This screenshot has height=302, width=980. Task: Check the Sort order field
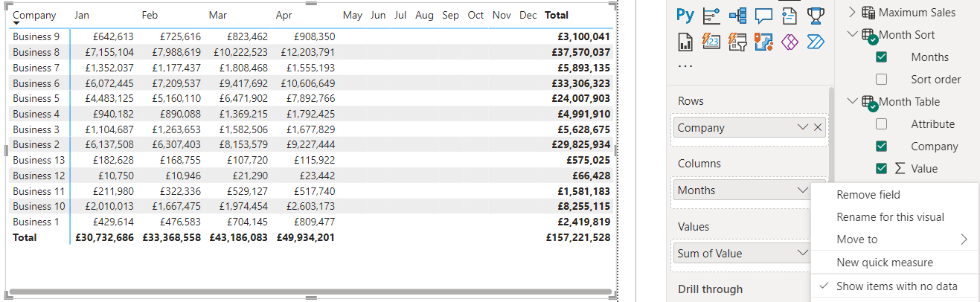coord(882,80)
